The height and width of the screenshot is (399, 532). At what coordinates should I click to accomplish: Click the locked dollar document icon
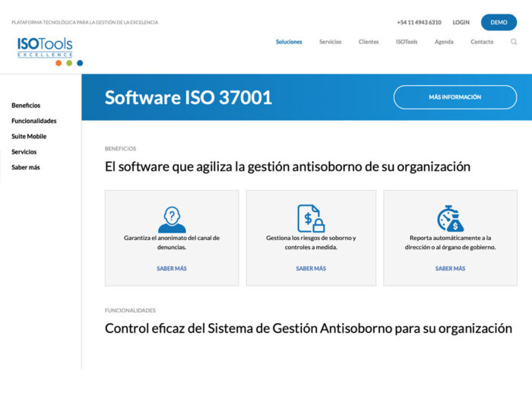pos(311,219)
